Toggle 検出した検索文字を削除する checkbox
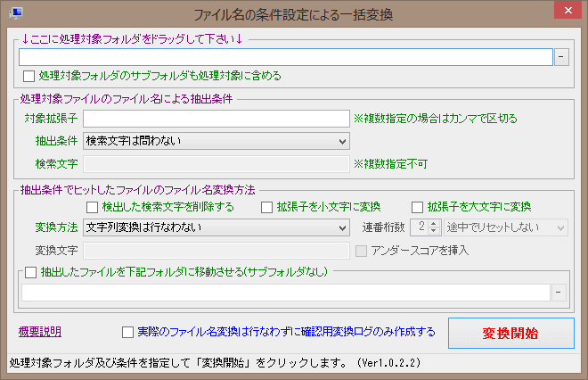The width and height of the screenshot is (588, 380). (92, 208)
